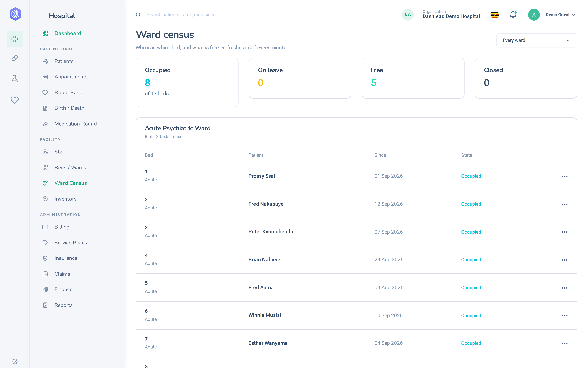
Task: Open the notifications bell
Action: click(513, 15)
